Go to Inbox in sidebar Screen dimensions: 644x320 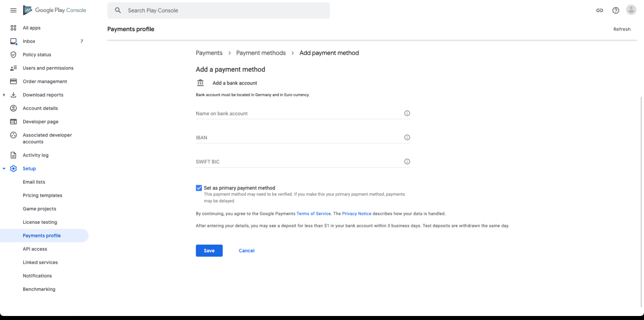coord(29,41)
